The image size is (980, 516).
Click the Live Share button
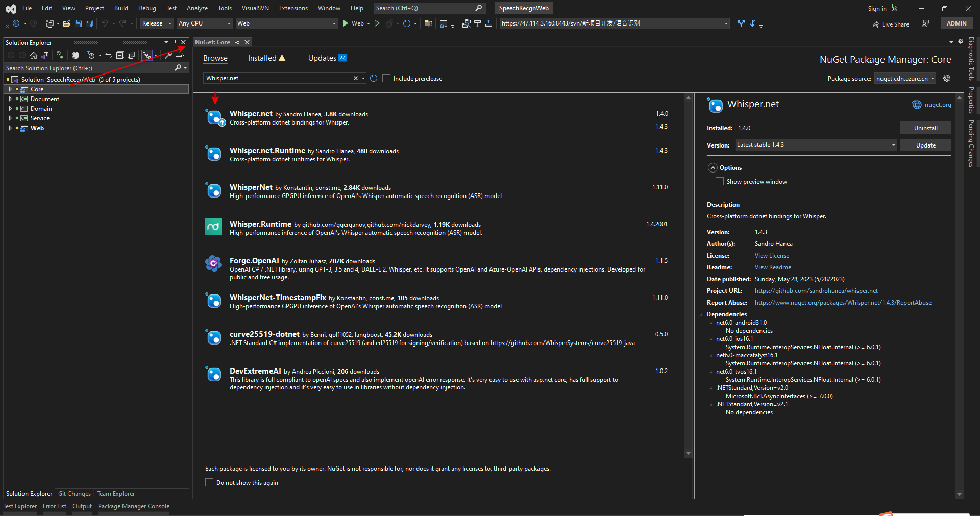click(x=890, y=24)
